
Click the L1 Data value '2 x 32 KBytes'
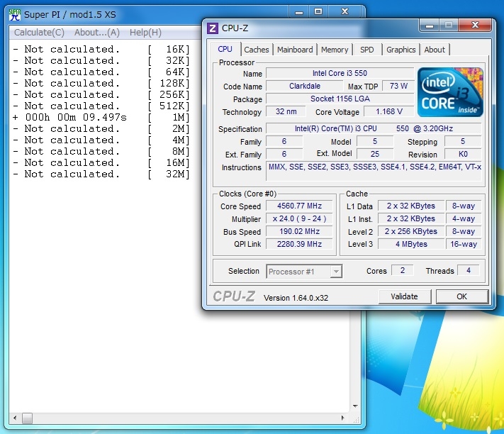coord(411,206)
